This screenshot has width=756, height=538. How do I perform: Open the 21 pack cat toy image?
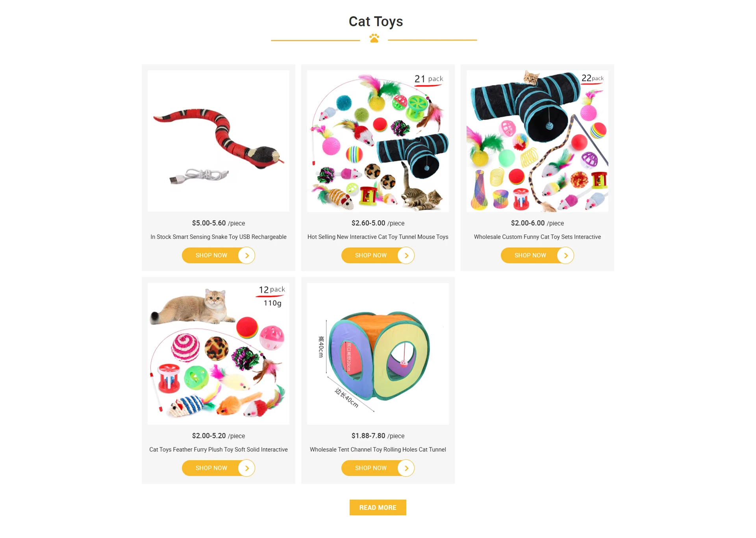coord(378,141)
